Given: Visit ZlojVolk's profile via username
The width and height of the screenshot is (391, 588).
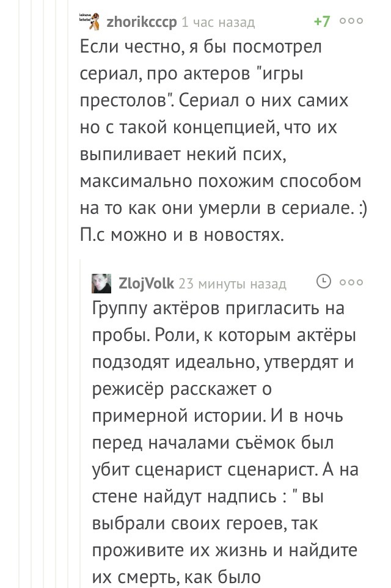Looking at the screenshot, I should 146,283.
